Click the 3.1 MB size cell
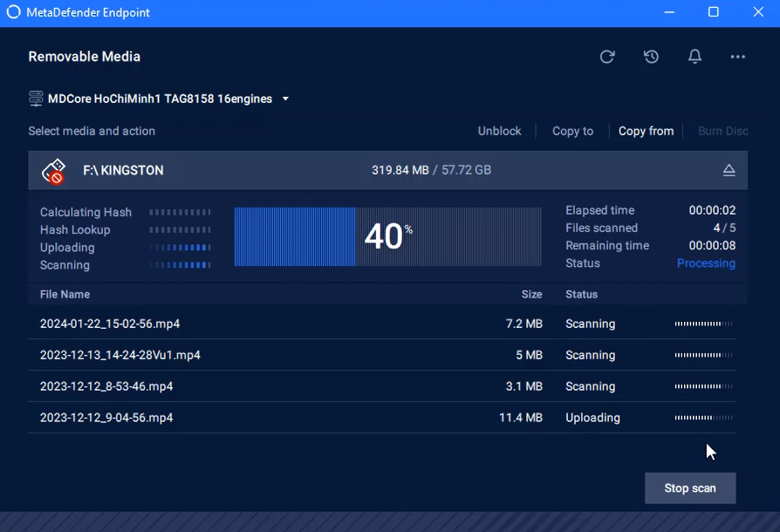This screenshot has height=532, width=780. click(523, 386)
